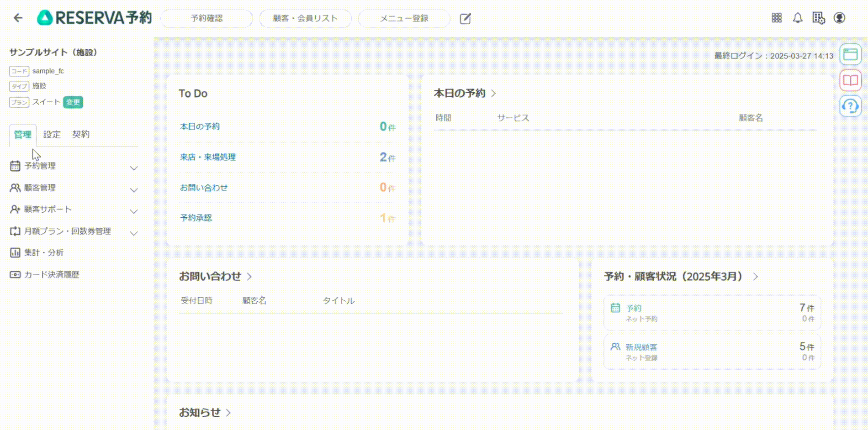This screenshot has width=868, height=430.
Task: Expand the 予約管理 menu chevron
Action: pos(134,168)
